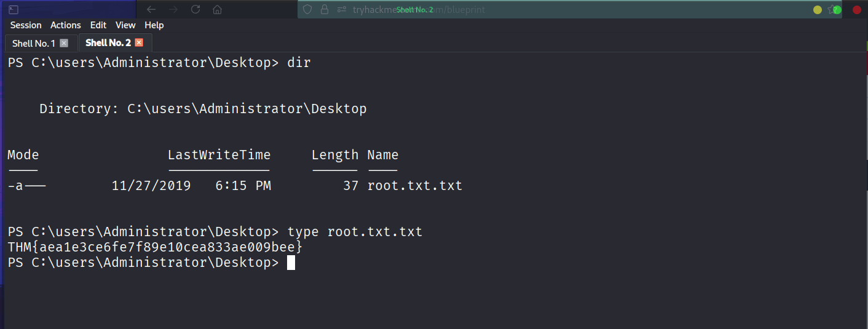Click the padlock site security icon
The image size is (868, 329).
pyautogui.click(x=325, y=9)
